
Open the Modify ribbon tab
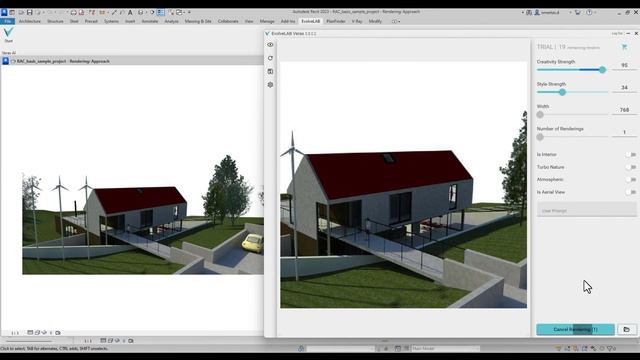click(x=375, y=21)
